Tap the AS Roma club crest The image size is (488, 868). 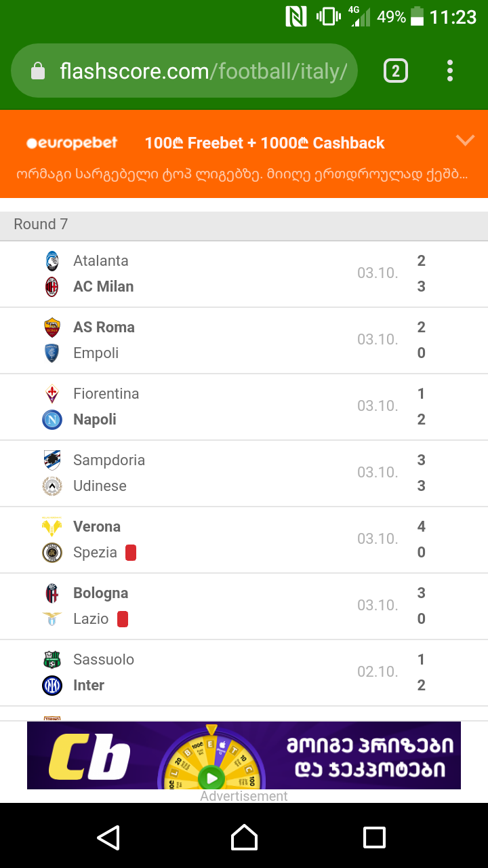tap(52, 328)
